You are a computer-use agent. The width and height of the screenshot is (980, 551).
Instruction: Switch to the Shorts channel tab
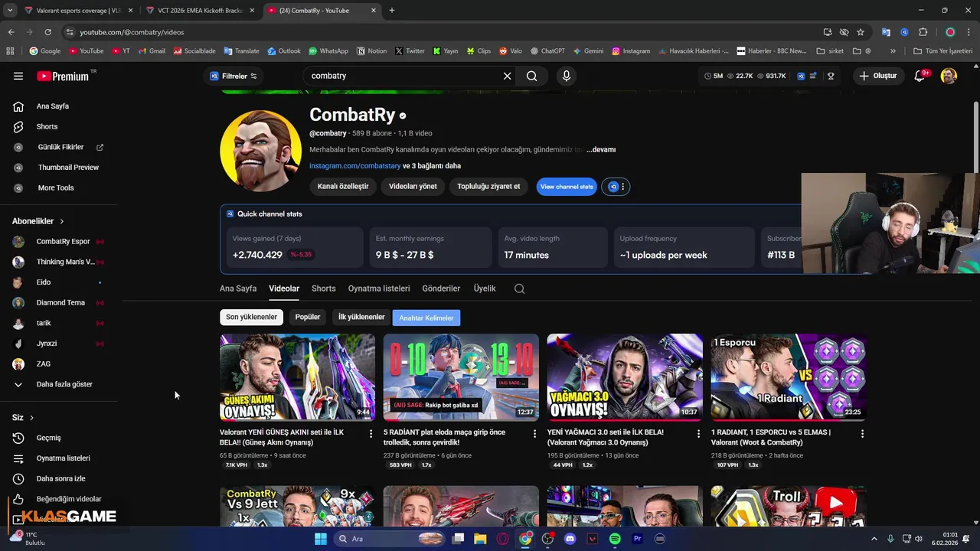coord(323,289)
